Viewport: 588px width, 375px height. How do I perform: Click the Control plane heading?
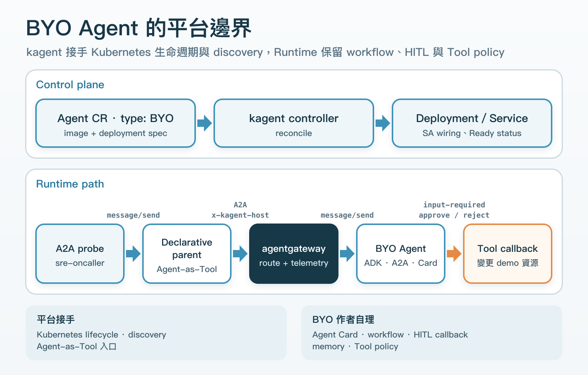[70, 85]
